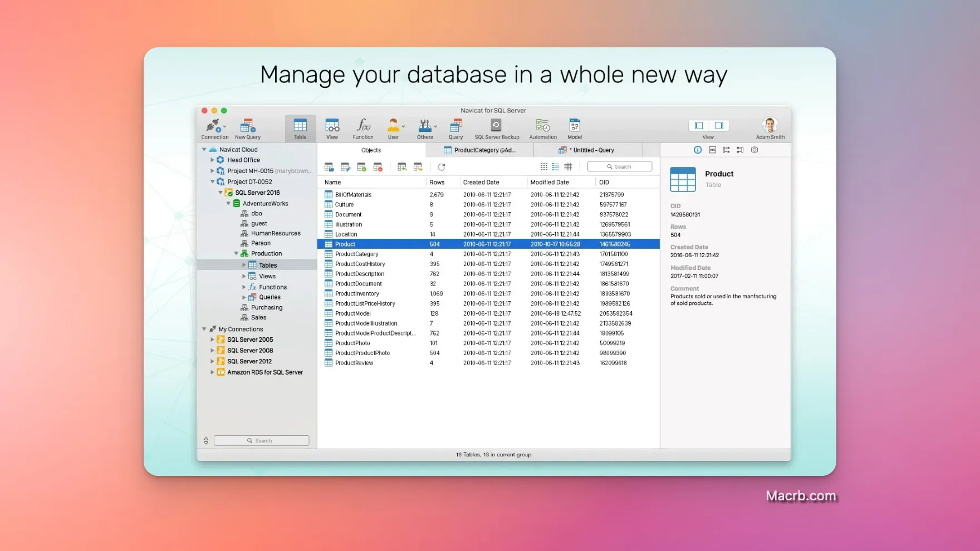Collapse the AdventureWorks database
Viewport: 980px width, 551px height.
(228, 204)
